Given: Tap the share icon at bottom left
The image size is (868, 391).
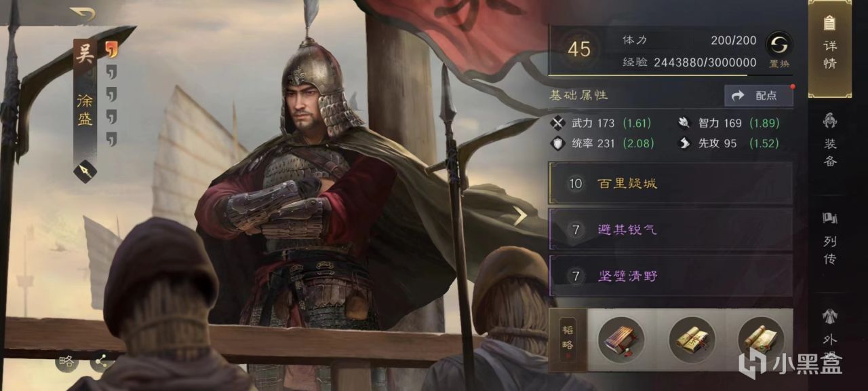Looking at the screenshot, I should pos(102,361).
